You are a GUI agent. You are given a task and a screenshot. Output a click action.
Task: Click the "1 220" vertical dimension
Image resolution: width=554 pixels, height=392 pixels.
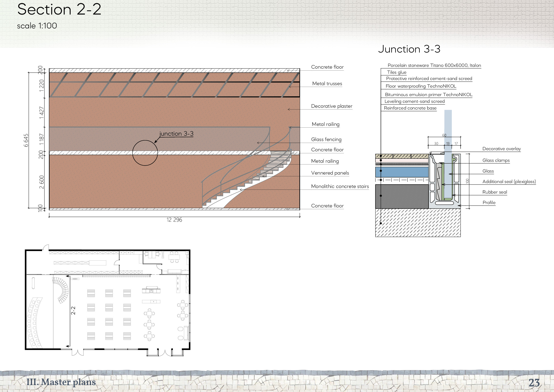point(42,85)
